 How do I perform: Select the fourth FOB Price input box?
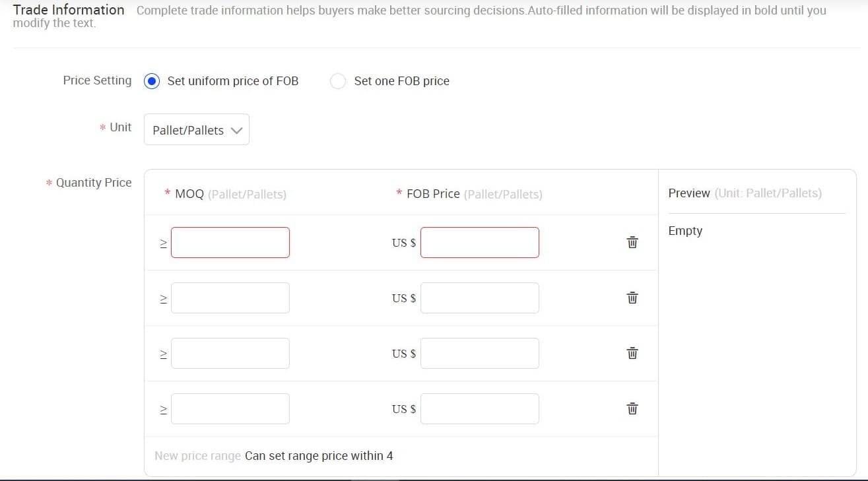(x=479, y=408)
